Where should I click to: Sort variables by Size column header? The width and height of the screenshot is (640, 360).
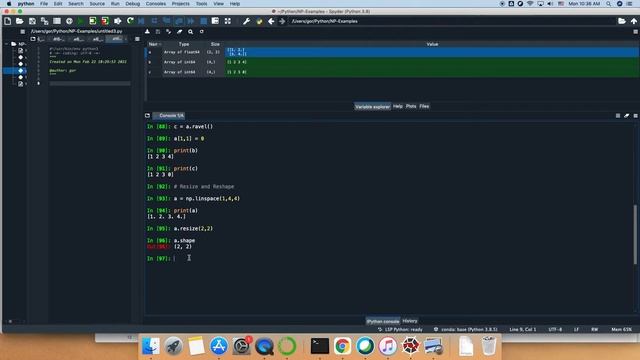pos(215,44)
